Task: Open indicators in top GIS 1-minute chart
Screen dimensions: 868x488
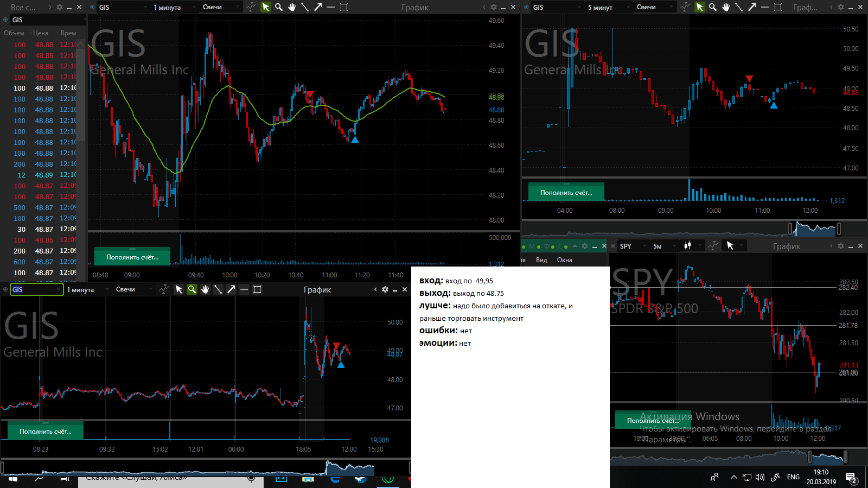Action: [x=251, y=7]
